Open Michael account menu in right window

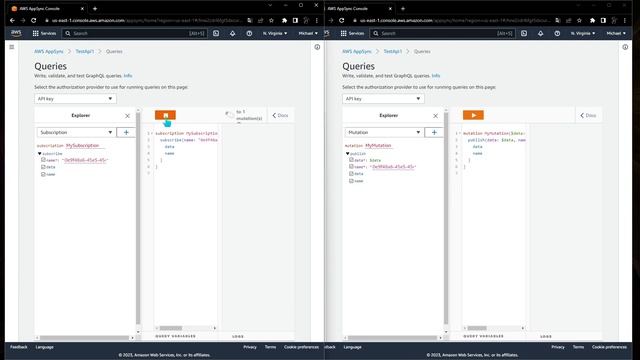[616, 33]
